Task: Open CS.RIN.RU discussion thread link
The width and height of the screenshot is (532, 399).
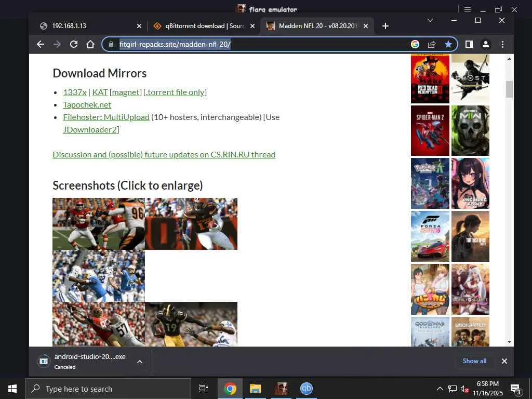Action: coord(164,155)
